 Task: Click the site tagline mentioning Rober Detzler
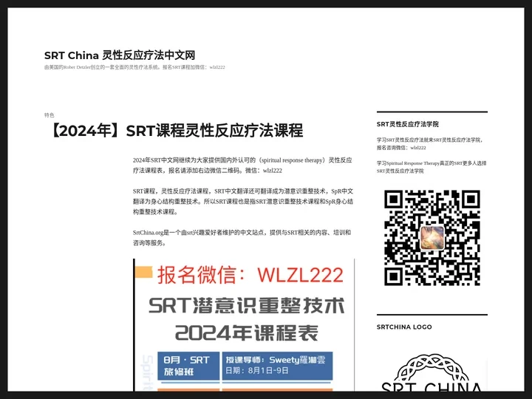tap(134, 67)
